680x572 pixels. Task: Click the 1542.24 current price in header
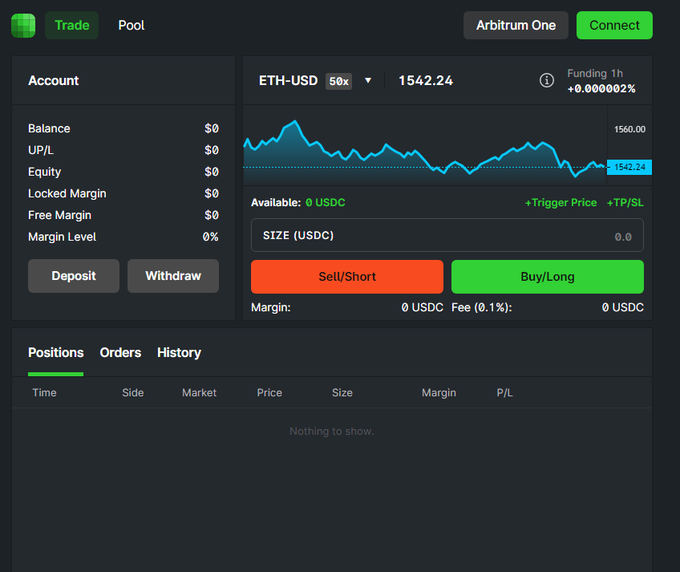(x=426, y=81)
